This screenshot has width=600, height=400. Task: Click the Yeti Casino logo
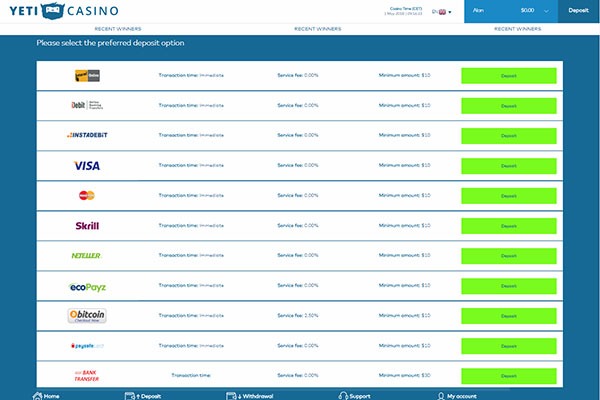(x=64, y=11)
